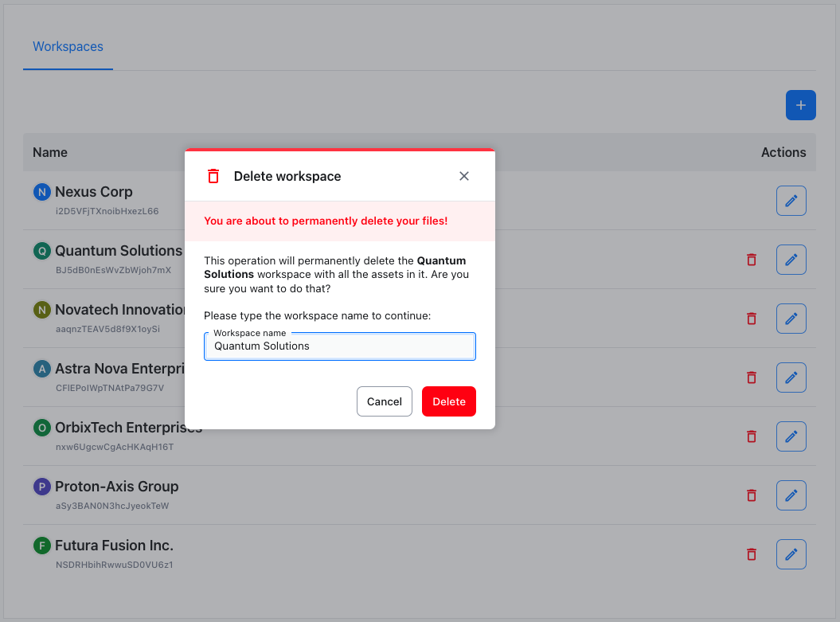Switch to the Workspaces tab

point(68,47)
